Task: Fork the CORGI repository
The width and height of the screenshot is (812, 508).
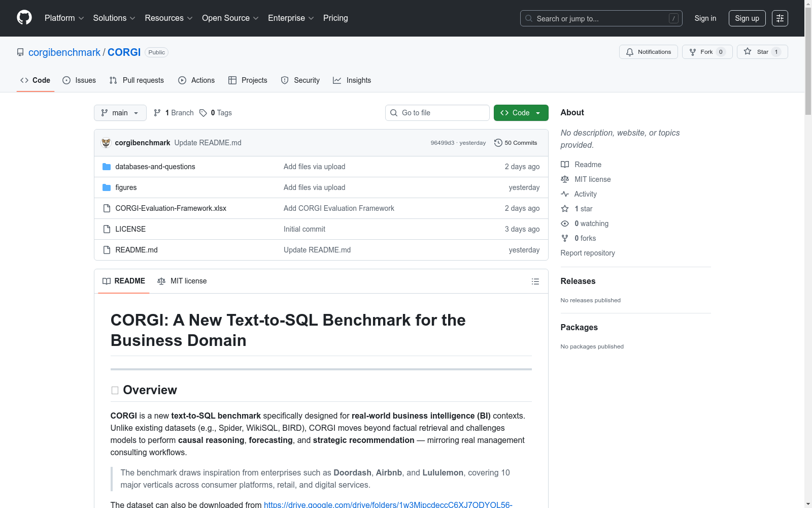Action: pyautogui.click(x=707, y=52)
